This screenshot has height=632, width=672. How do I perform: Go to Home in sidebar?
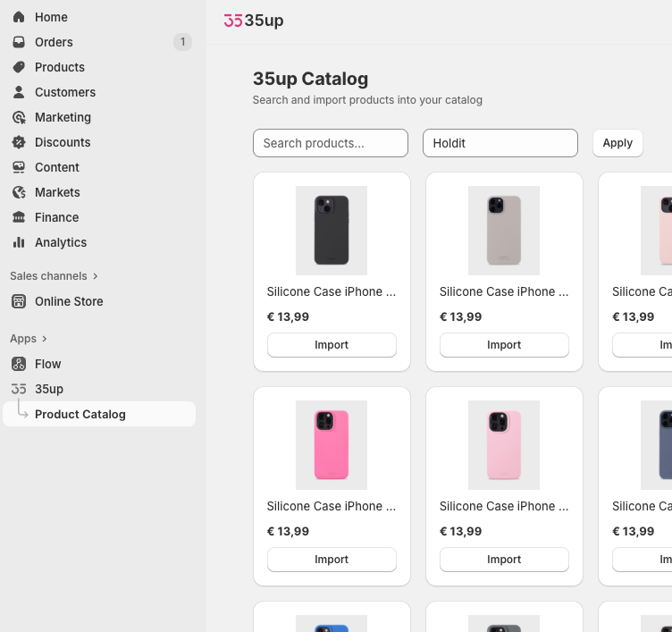(51, 17)
